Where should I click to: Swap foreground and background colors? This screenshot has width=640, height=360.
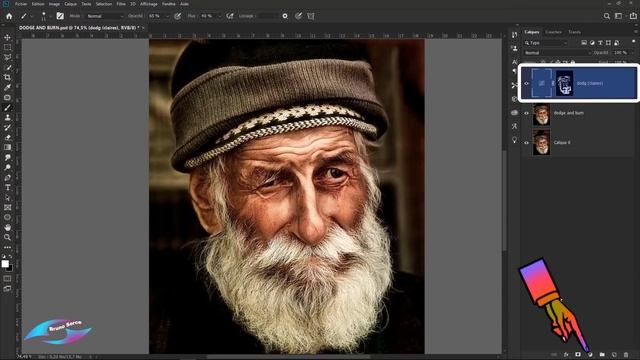pos(11,257)
